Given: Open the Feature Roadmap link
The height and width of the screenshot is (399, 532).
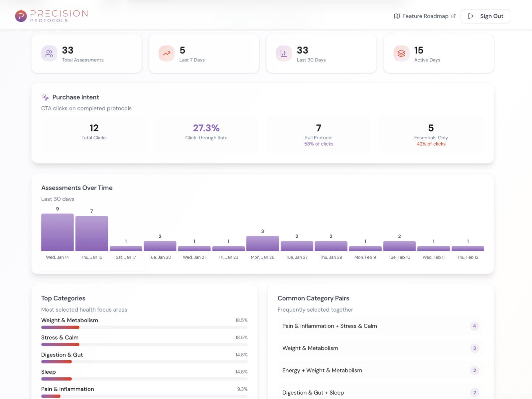Looking at the screenshot, I should pos(425,16).
